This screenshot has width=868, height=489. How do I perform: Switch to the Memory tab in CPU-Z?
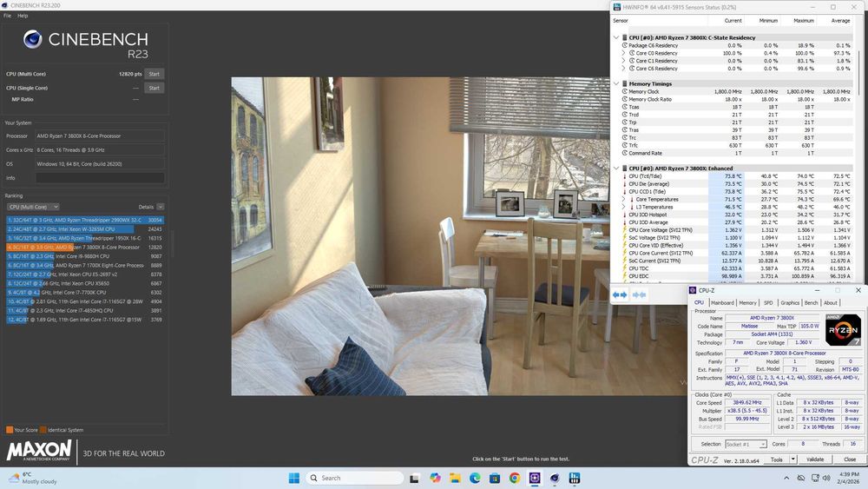click(x=747, y=303)
